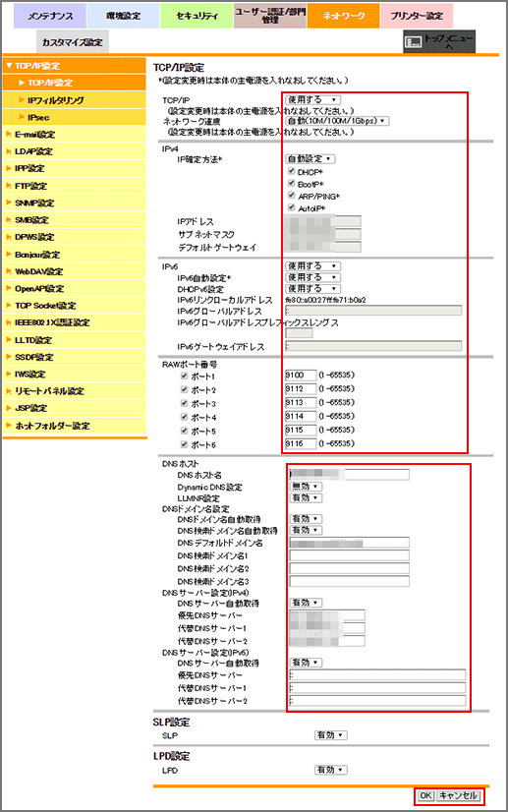Expand LLTD設定 in the sidebar

point(74,340)
